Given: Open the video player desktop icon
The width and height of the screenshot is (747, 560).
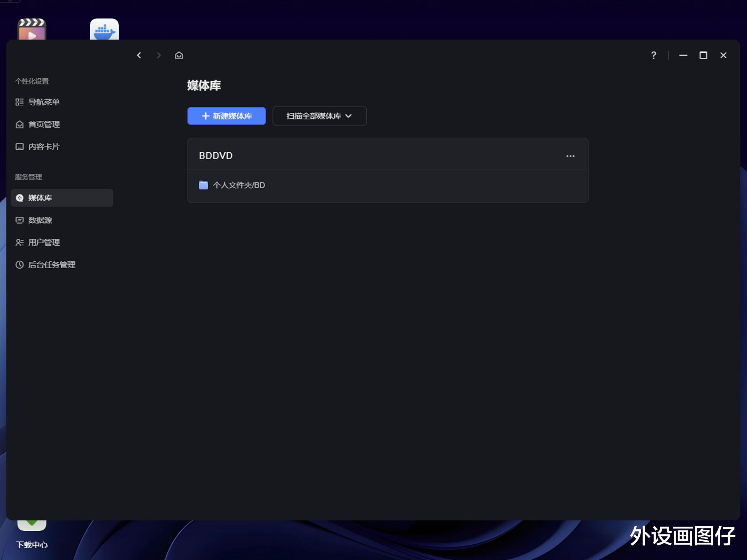Looking at the screenshot, I should point(32,29).
